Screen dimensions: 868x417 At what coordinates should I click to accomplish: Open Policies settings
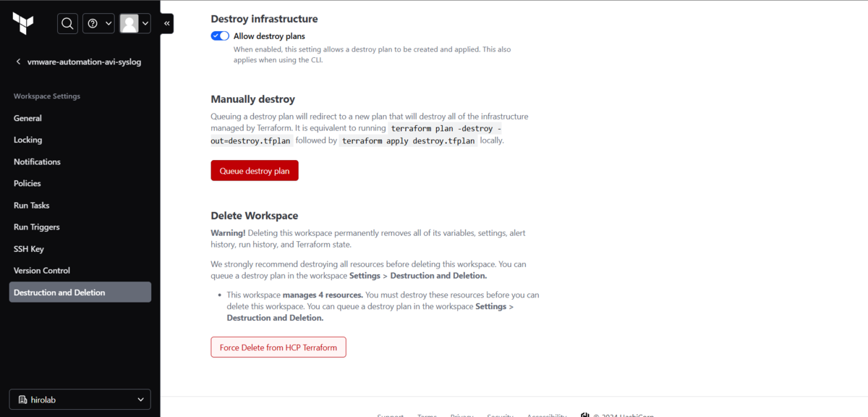[27, 183]
